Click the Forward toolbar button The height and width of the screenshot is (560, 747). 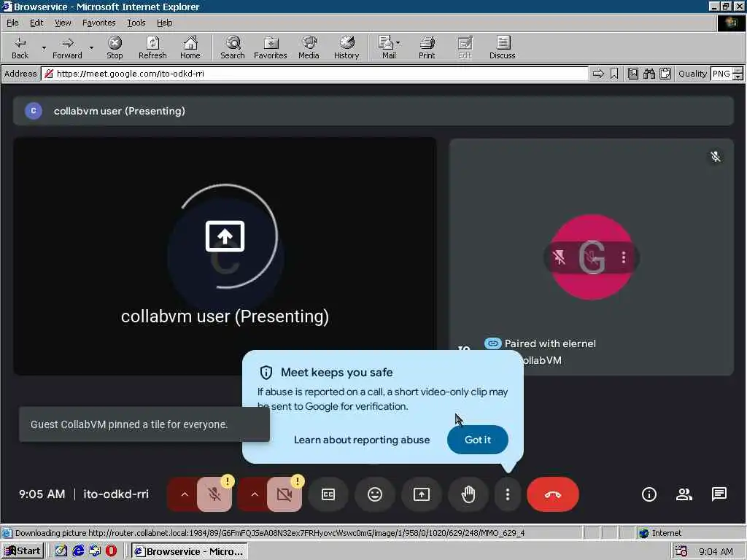tap(67, 47)
